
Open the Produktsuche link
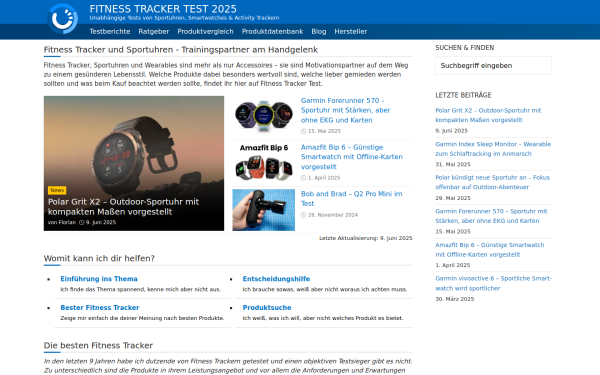tap(267, 308)
